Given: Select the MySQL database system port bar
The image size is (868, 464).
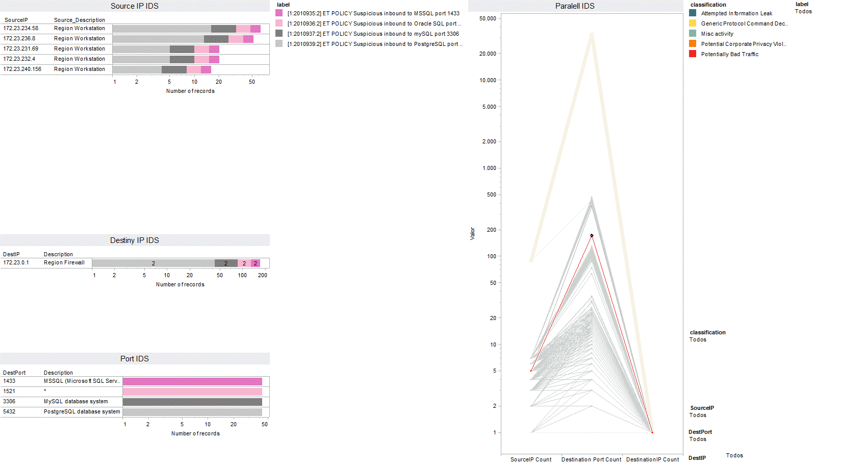Looking at the screenshot, I should click(192, 402).
